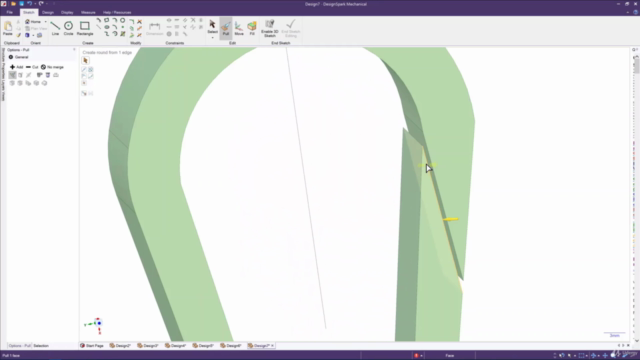Select the Add pull option
This screenshot has width=640, height=360.
coord(16,67)
